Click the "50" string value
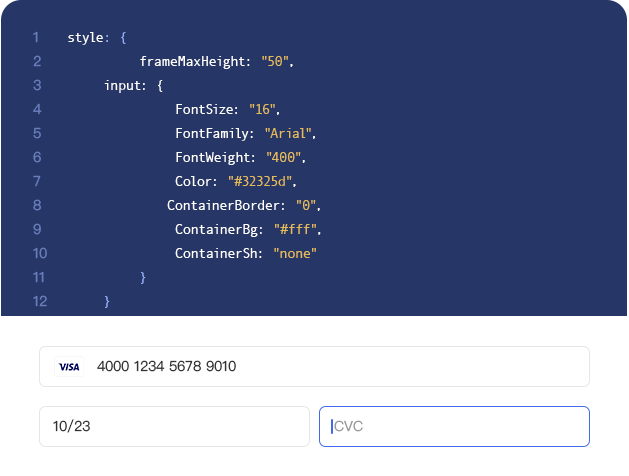 pyautogui.click(x=275, y=62)
